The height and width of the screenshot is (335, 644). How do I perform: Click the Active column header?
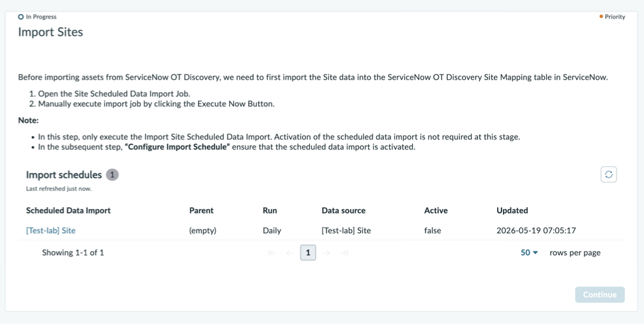[x=436, y=210]
